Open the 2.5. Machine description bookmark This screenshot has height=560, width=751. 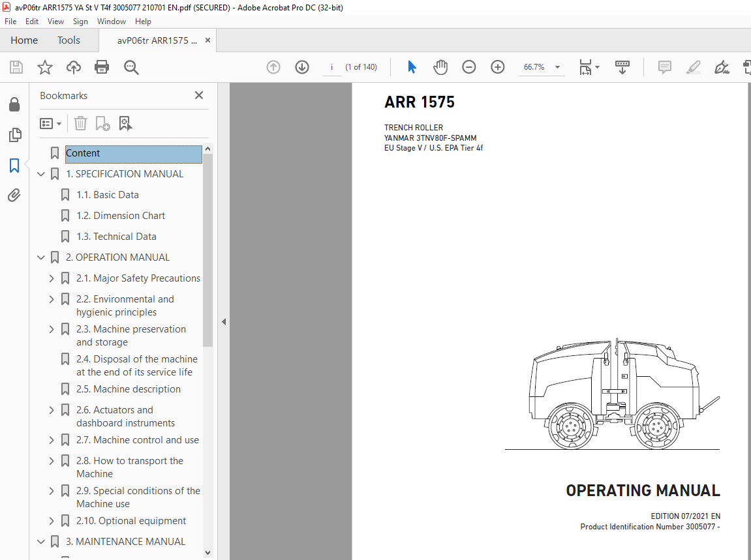(129, 389)
